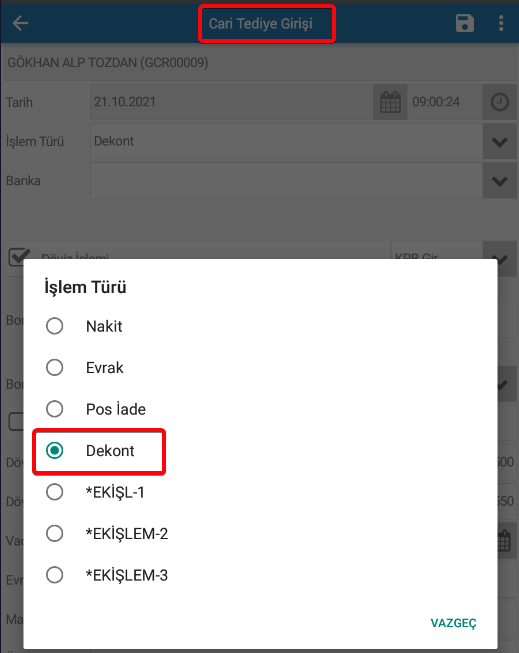
Task: Expand the Banka dropdown arrow
Action: pos(500,181)
